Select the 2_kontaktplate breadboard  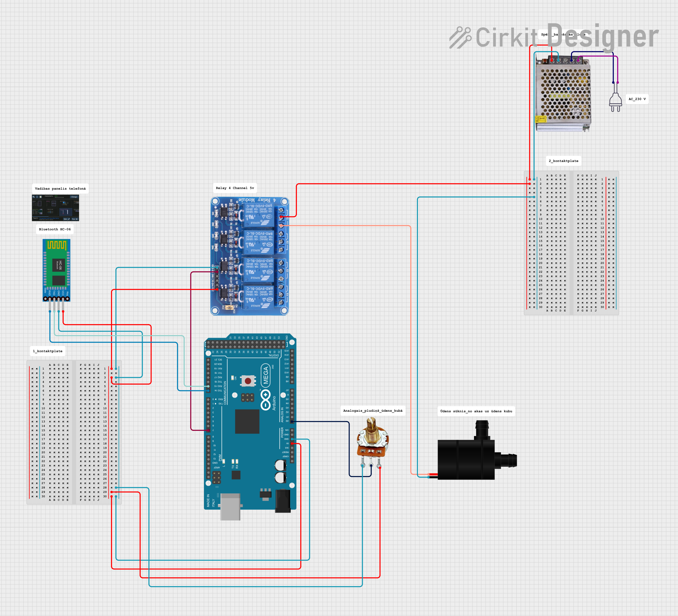pyautogui.click(x=572, y=243)
